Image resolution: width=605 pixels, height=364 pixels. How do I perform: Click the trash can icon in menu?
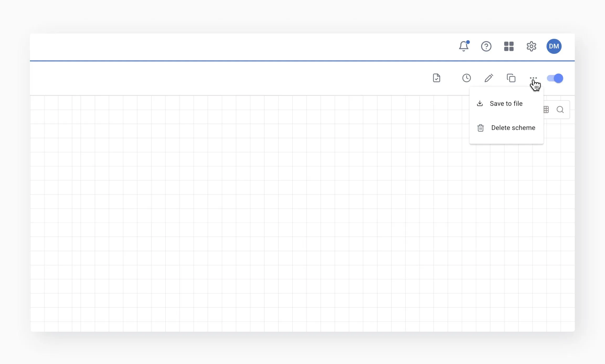point(481,128)
